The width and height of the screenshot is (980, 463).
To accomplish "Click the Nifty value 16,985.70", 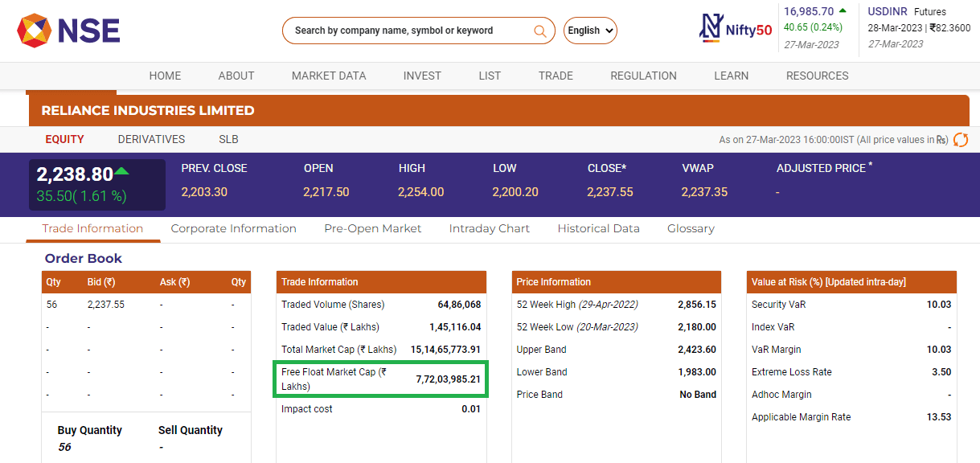I will [809, 11].
